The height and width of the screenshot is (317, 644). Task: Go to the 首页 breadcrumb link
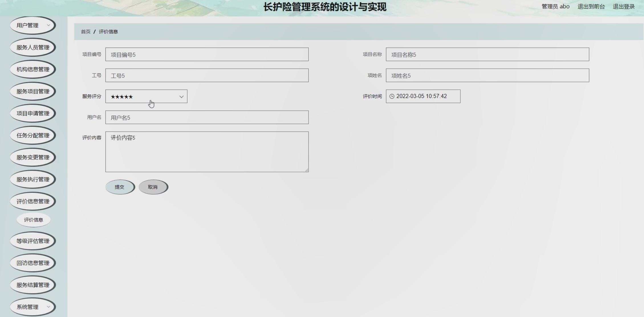pos(86,32)
